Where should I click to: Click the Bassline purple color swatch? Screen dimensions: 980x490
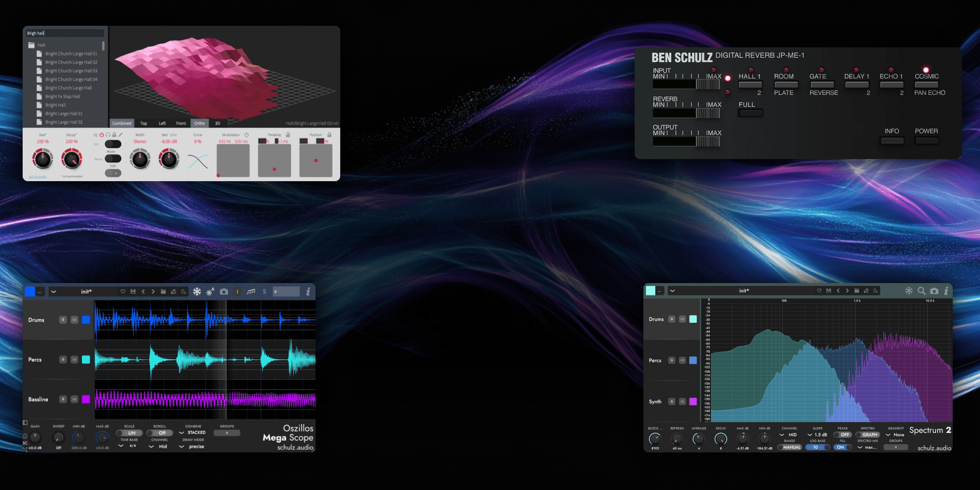(x=86, y=399)
